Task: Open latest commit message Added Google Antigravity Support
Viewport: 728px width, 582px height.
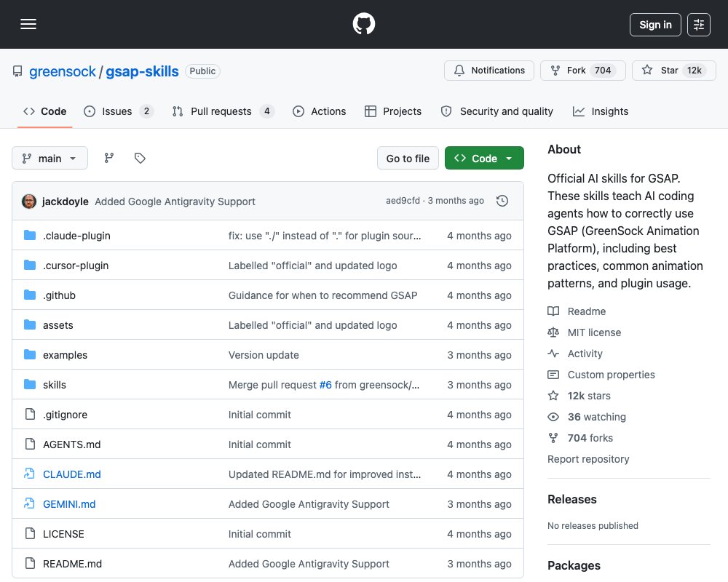Action: 175,202
